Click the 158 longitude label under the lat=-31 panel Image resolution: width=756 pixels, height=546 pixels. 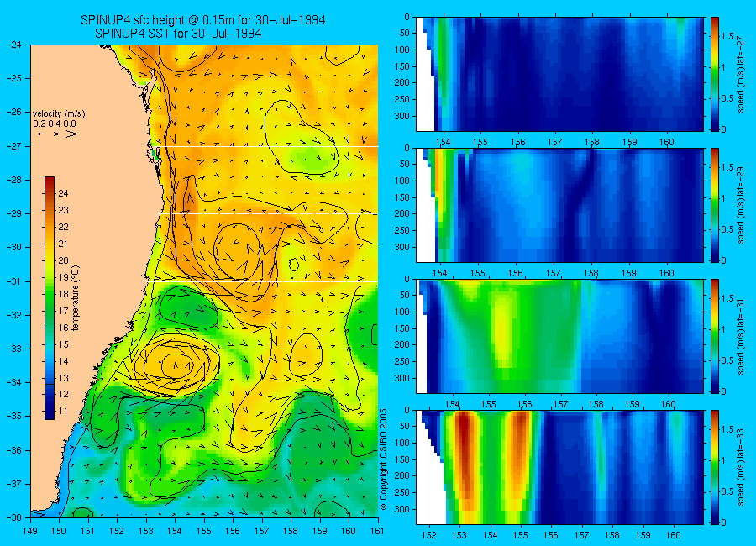(596, 404)
